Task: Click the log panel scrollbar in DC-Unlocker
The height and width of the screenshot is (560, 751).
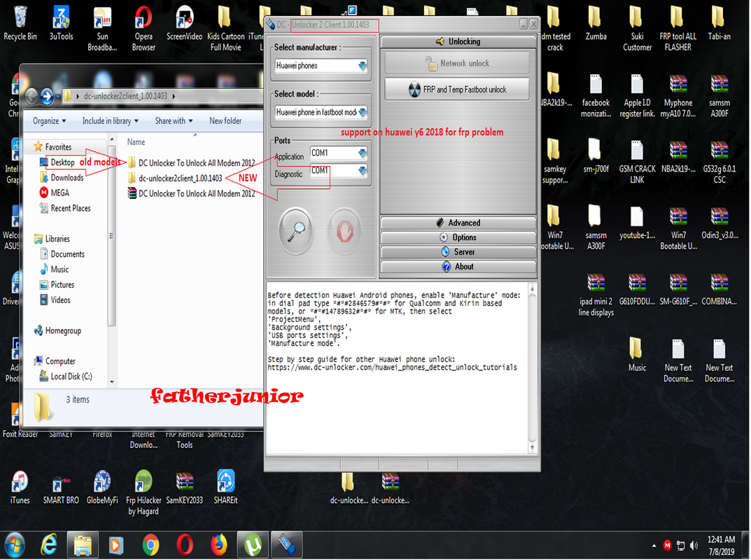Action: 532,368
